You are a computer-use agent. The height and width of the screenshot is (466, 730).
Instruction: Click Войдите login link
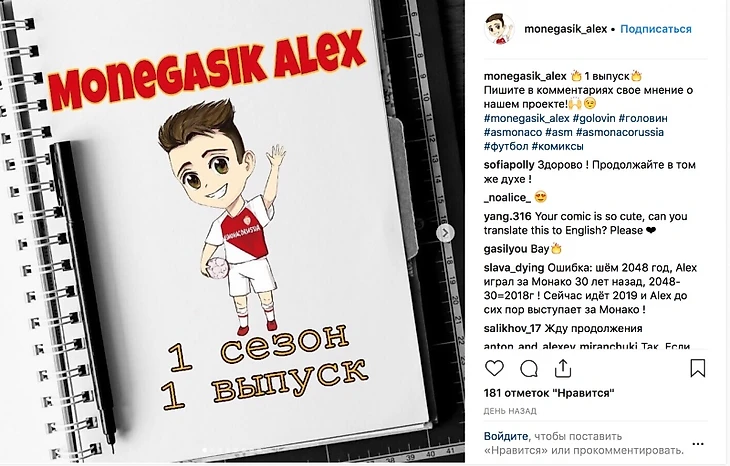click(506, 436)
